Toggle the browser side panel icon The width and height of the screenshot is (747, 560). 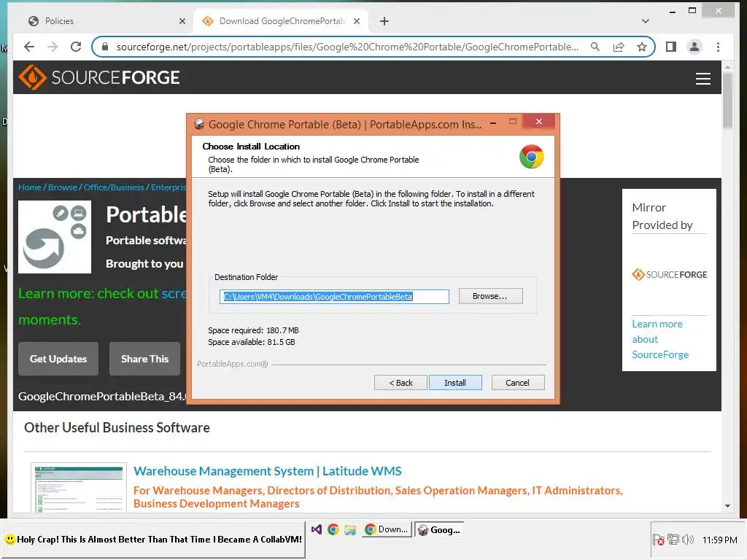point(671,47)
